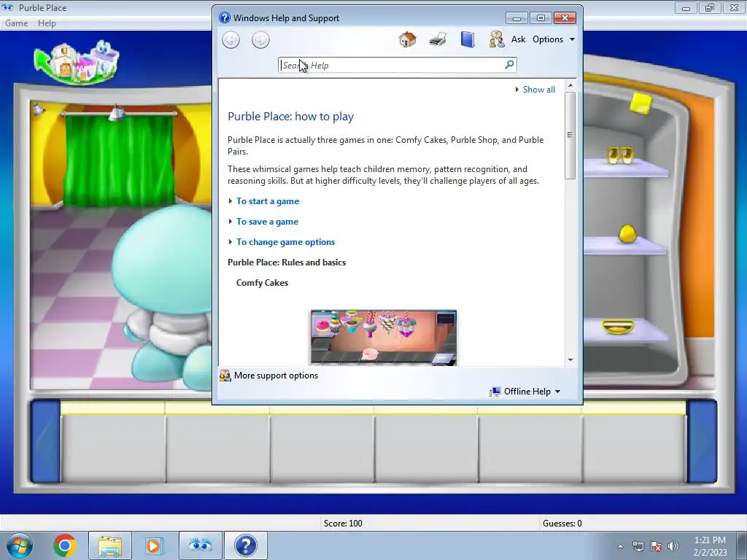Click the Windows Start button
The width and height of the screenshot is (747, 560).
(20, 545)
